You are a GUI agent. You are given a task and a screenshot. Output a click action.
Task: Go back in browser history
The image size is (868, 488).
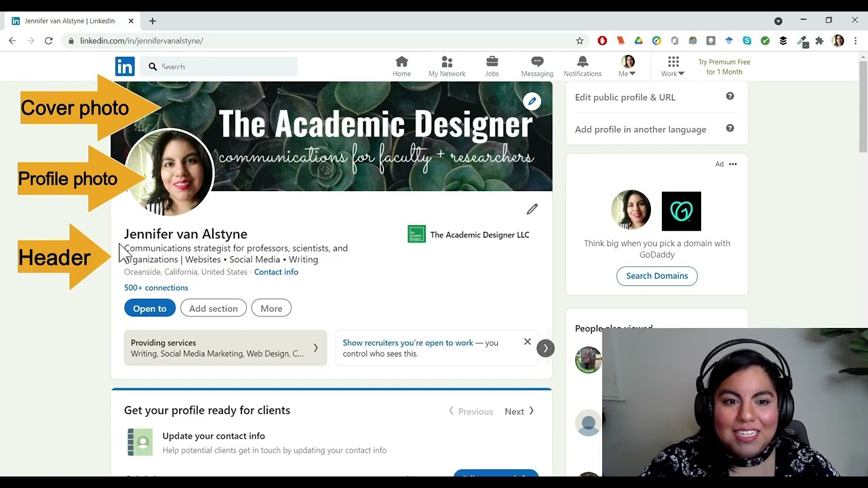coord(12,41)
